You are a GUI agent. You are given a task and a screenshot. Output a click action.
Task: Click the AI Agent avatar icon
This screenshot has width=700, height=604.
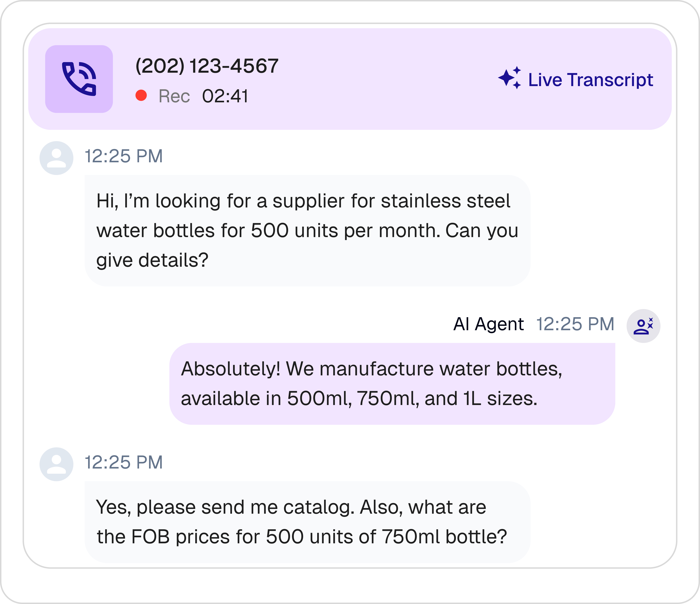tap(643, 326)
